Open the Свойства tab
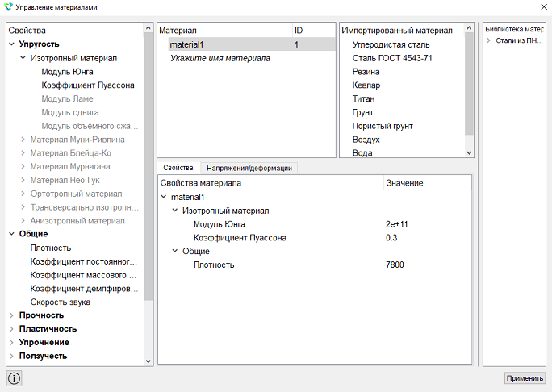Image resolution: width=552 pixels, height=392 pixels. (178, 168)
